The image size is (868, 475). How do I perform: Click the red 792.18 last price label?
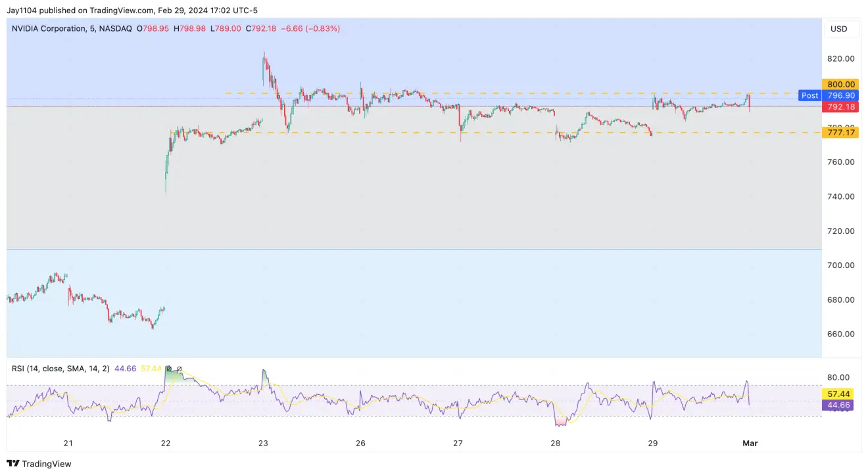click(x=842, y=106)
